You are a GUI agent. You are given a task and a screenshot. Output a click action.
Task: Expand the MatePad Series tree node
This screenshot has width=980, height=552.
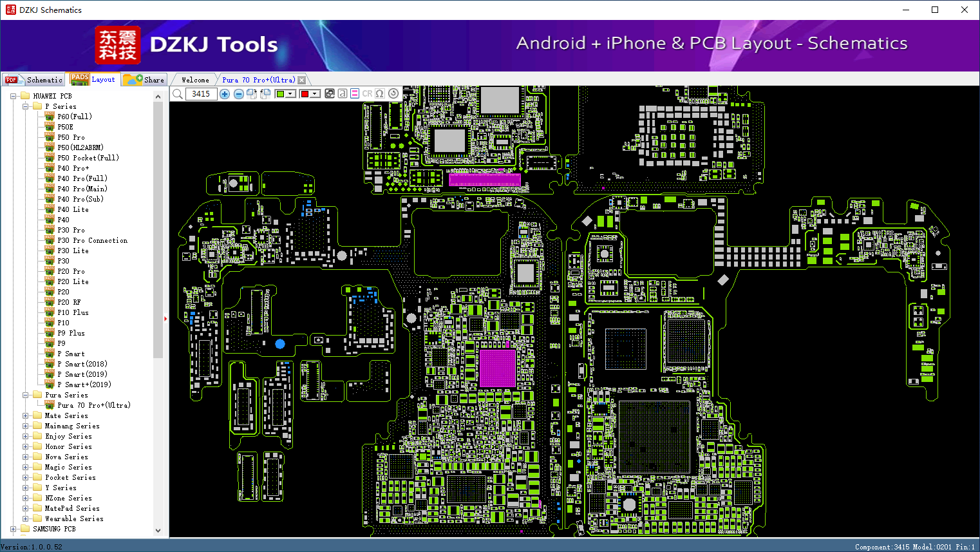click(25, 508)
